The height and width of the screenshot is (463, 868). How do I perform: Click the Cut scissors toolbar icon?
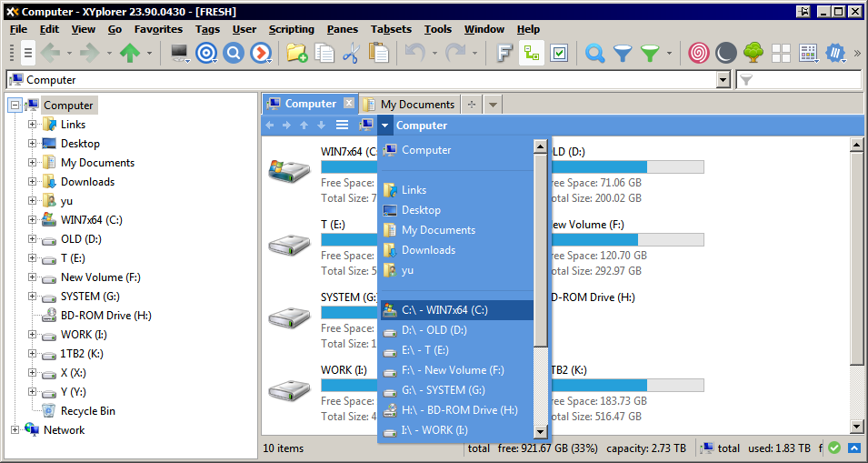pyautogui.click(x=351, y=53)
